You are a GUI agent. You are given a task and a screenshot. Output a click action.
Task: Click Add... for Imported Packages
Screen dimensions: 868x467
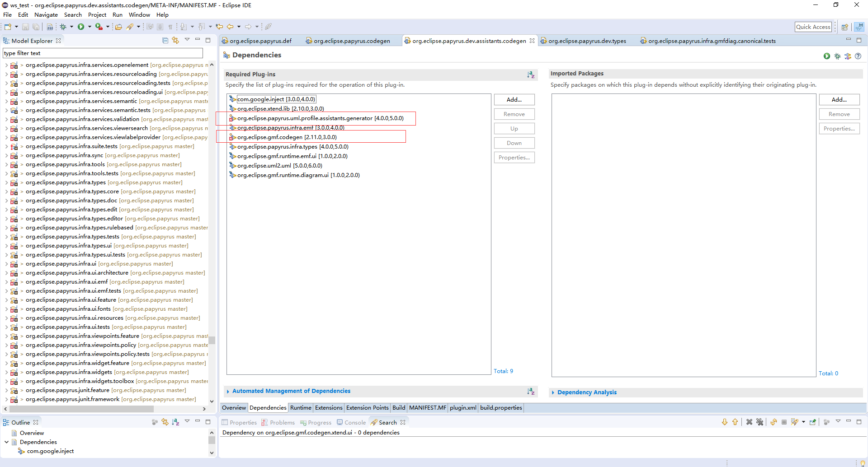point(839,99)
